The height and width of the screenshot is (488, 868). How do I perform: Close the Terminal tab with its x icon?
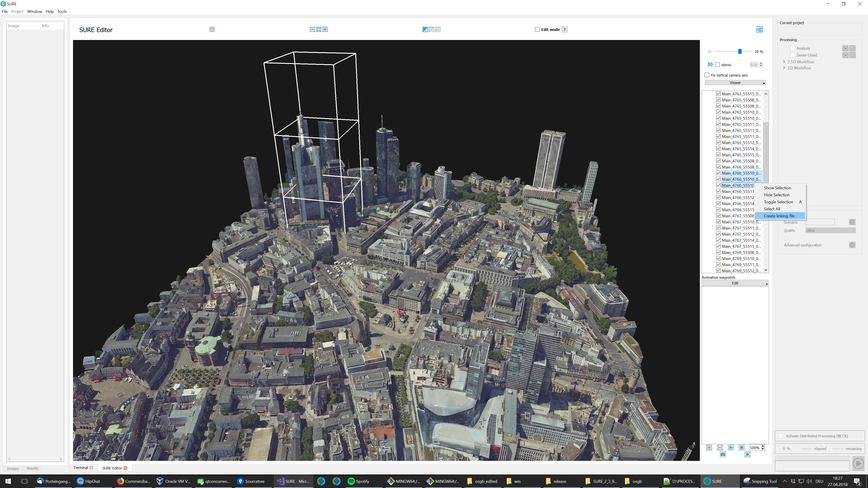pos(91,467)
